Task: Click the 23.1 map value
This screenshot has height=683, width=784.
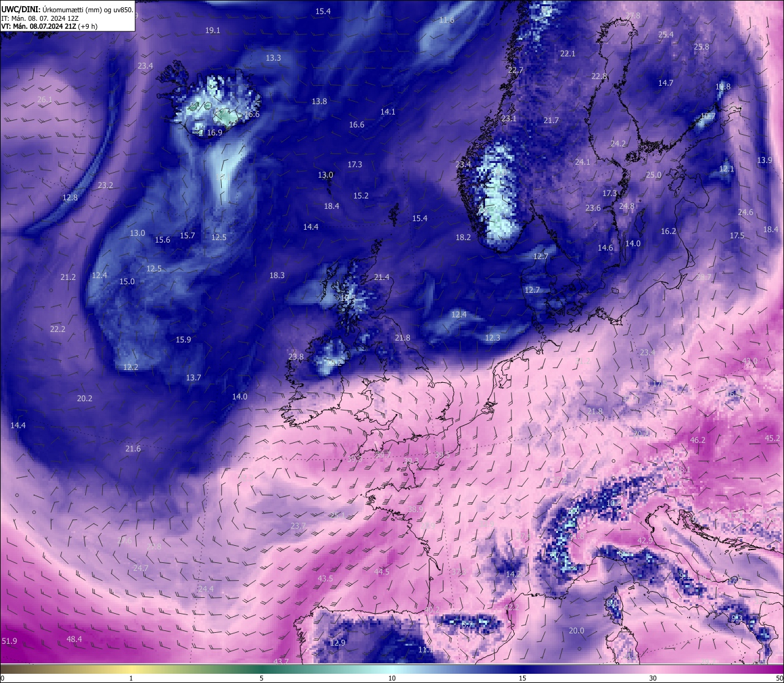Action: [x=509, y=118]
